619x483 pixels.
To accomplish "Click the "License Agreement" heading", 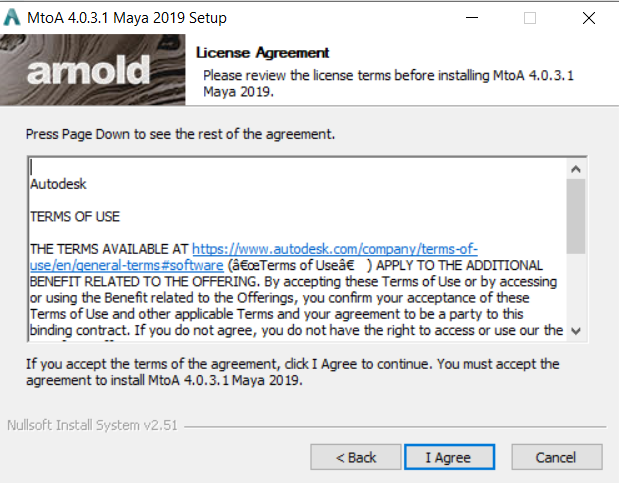I will coord(263,52).
